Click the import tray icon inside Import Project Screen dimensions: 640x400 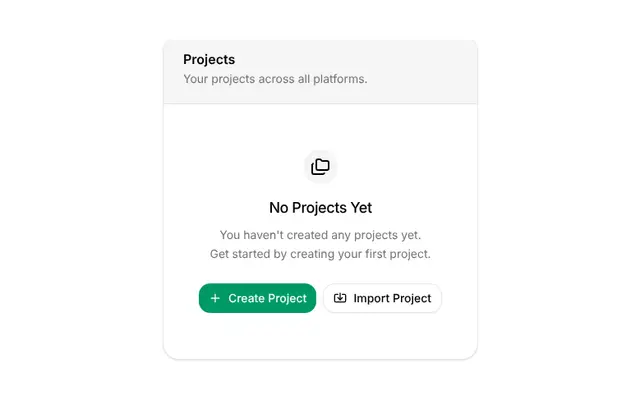click(340, 298)
